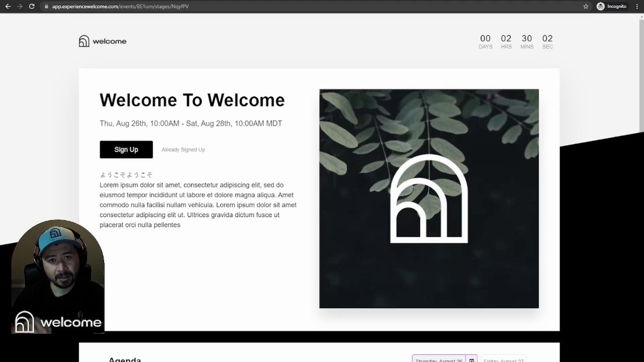The height and width of the screenshot is (362, 644).
Task: Click the calendar icon beside Thursday August 26
Action: tap(471, 360)
